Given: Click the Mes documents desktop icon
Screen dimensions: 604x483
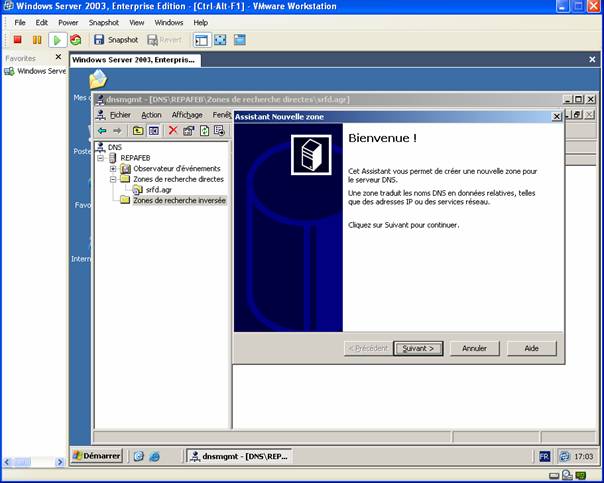Looking at the screenshot, I should (98, 79).
